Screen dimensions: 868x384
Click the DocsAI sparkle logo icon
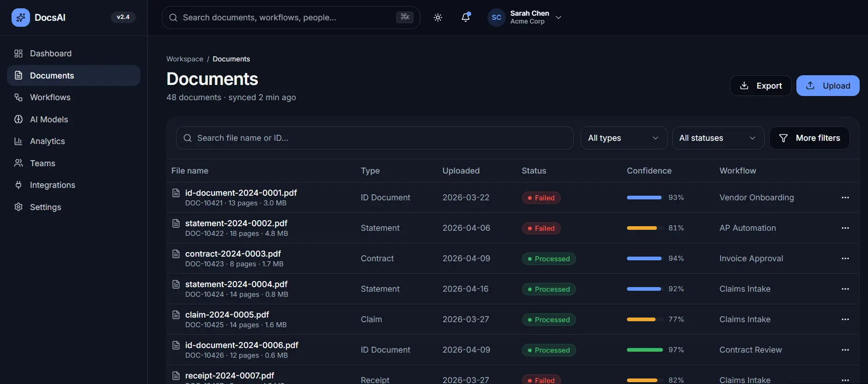[x=21, y=18]
